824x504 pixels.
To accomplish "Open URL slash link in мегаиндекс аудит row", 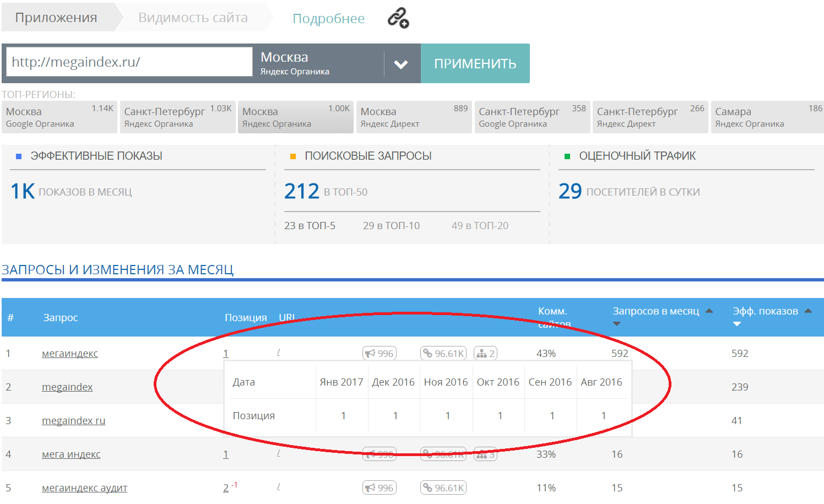I will [279, 486].
